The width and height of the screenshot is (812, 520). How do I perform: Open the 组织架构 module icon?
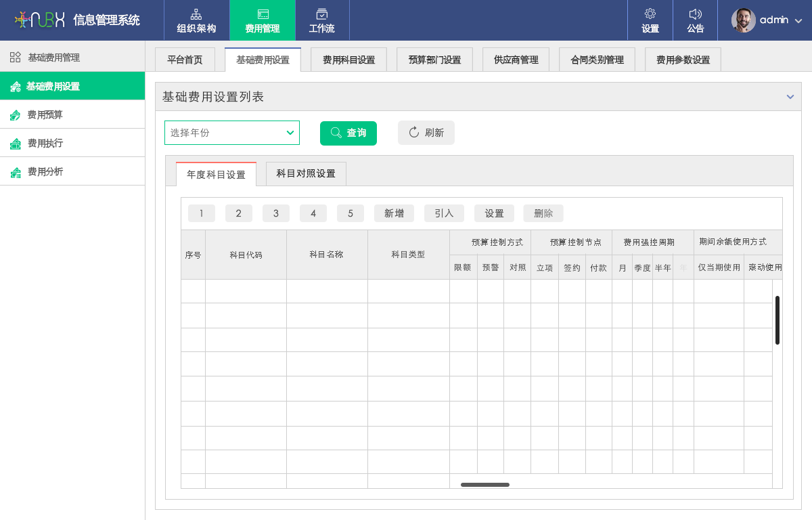196,14
